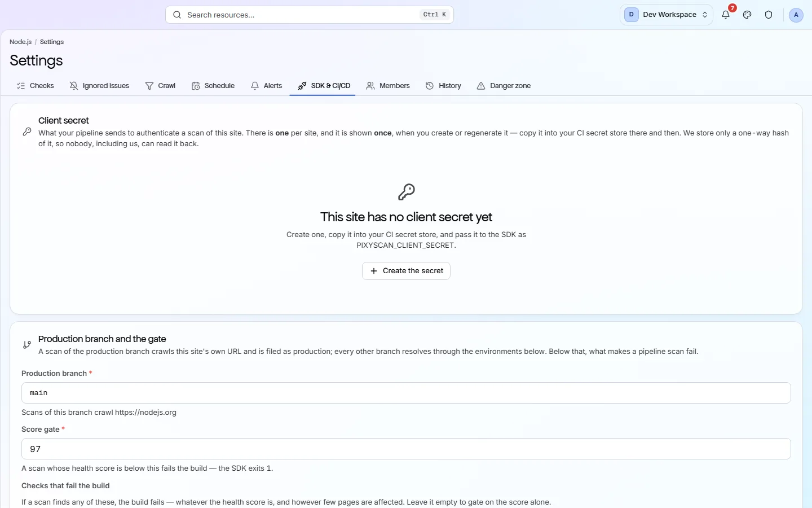Select the Schedule tab
812x508 pixels.
(213, 86)
